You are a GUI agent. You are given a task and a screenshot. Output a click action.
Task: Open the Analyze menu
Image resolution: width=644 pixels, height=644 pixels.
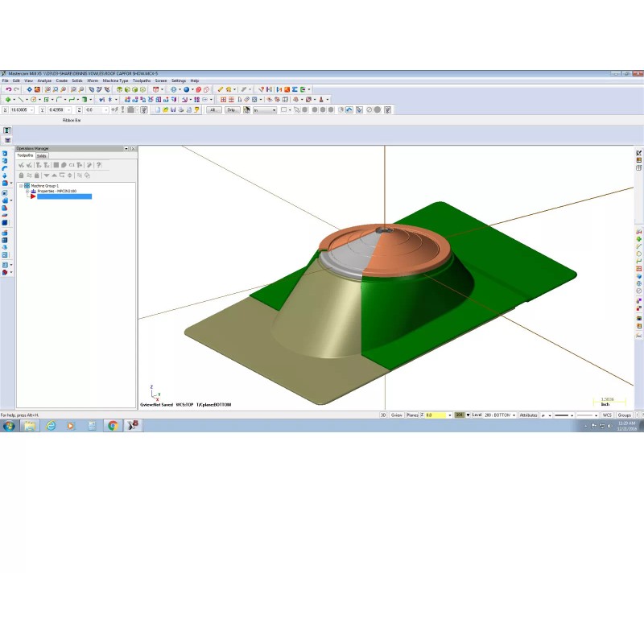coord(44,80)
